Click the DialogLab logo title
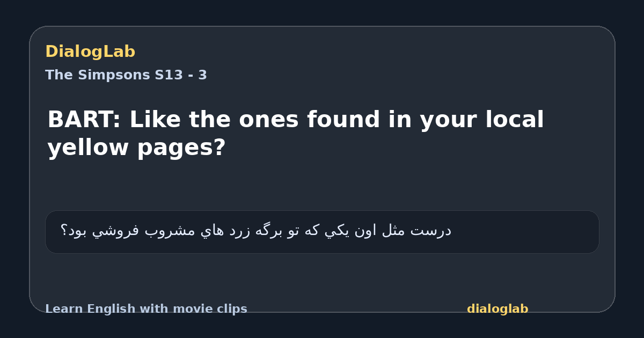The height and width of the screenshot is (338, 644). [90, 52]
